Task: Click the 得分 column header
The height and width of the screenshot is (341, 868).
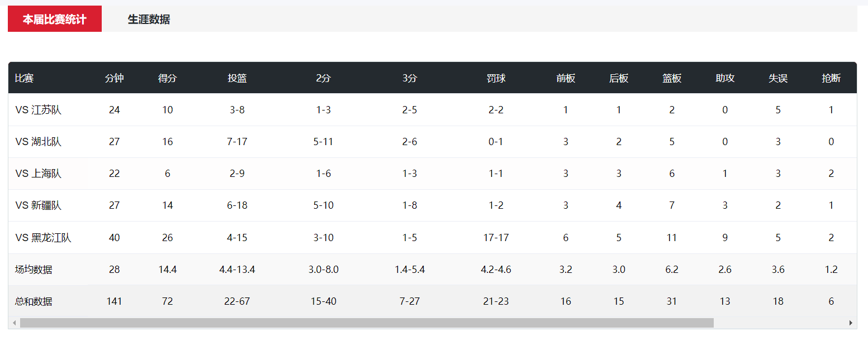Action: click(x=167, y=78)
